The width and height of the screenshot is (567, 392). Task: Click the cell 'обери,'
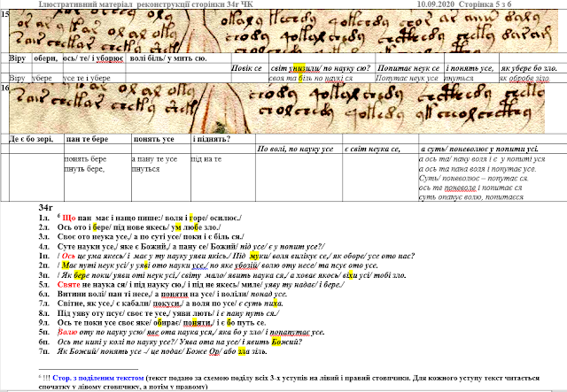[45, 58]
